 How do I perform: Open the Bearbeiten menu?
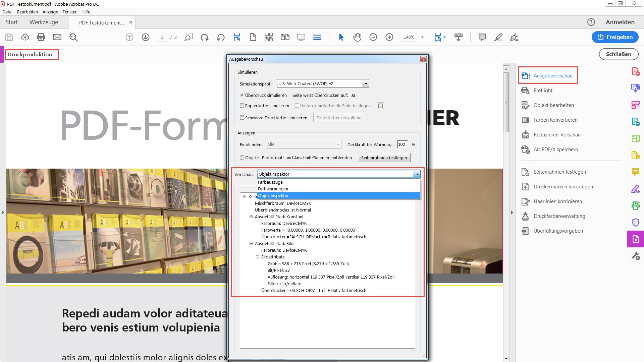(28, 12)
